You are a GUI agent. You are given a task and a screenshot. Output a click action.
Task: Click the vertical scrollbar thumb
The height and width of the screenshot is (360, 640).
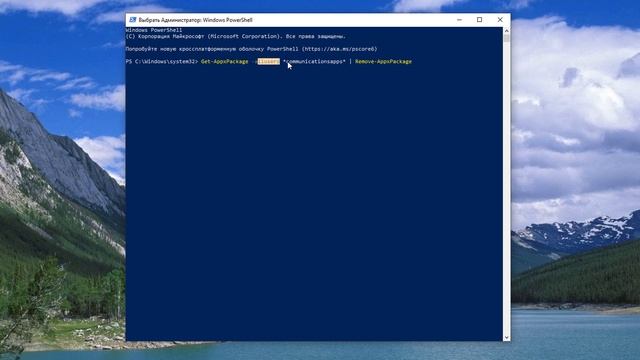[x=507, y=38]
